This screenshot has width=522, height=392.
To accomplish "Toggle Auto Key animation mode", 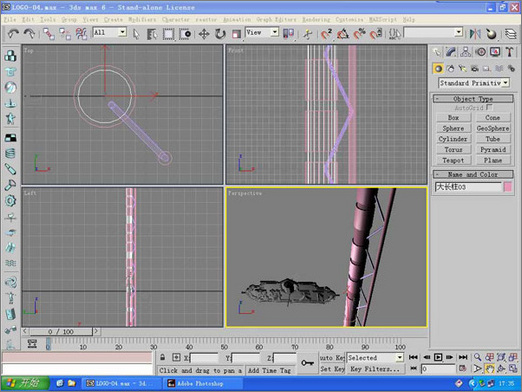I will (332, 358).
